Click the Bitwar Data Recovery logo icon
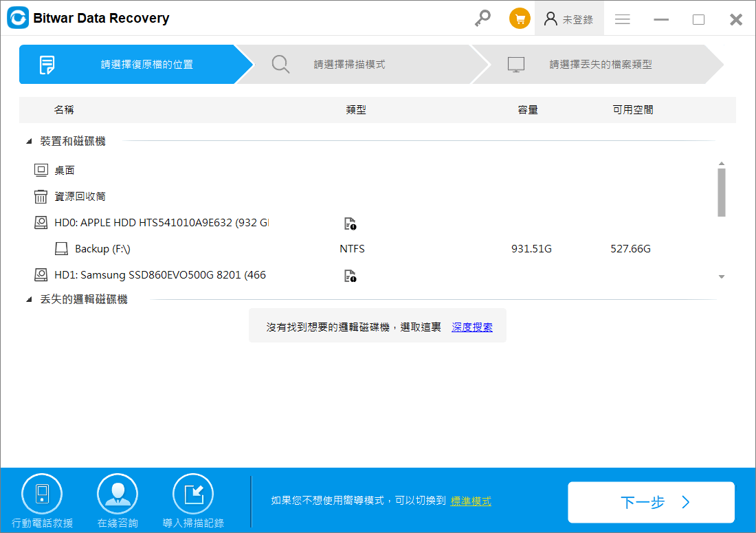This screenshot has width=756, height=533. 18,18
